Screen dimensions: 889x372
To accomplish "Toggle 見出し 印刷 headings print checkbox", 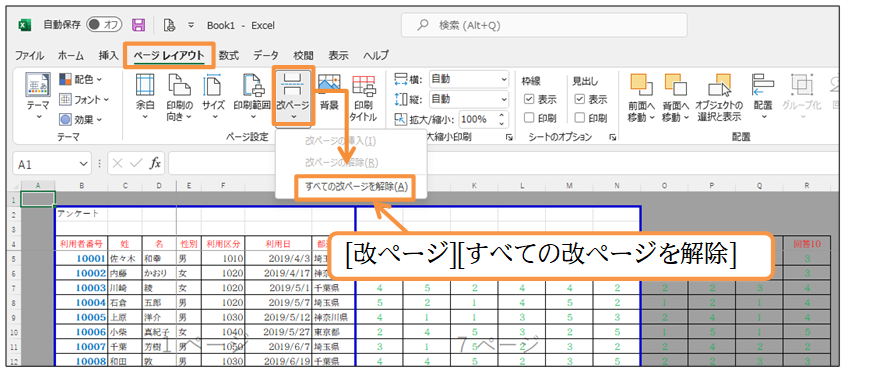I will click(x=579, y=119).
